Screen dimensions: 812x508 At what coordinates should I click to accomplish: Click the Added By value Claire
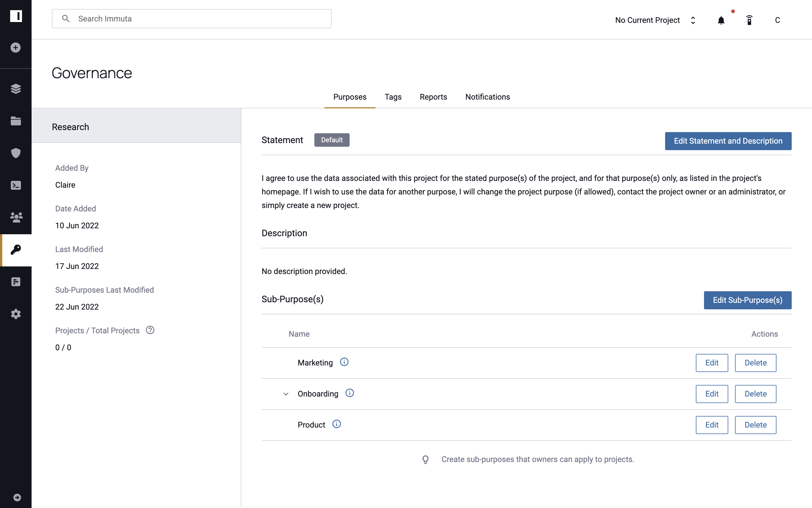[65, 185]
